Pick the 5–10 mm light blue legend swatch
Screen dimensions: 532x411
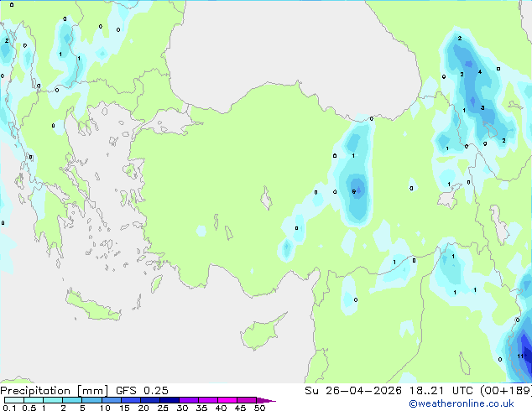(91, 400)
